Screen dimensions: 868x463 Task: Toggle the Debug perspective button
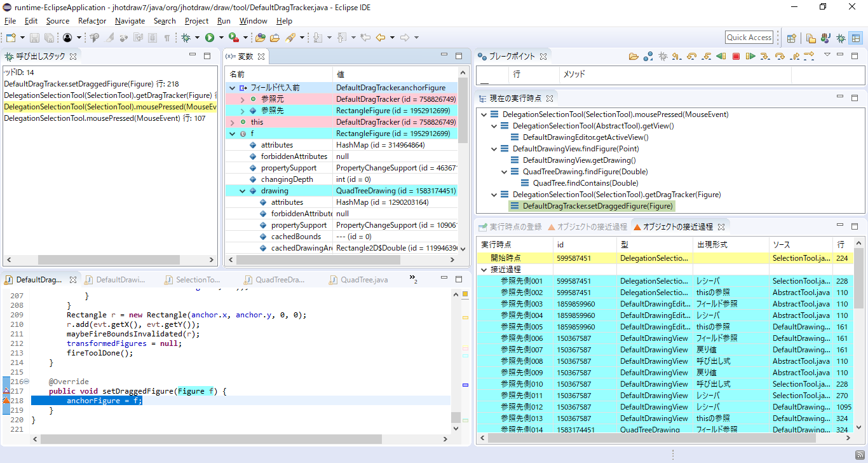click(x=841, y=38)
